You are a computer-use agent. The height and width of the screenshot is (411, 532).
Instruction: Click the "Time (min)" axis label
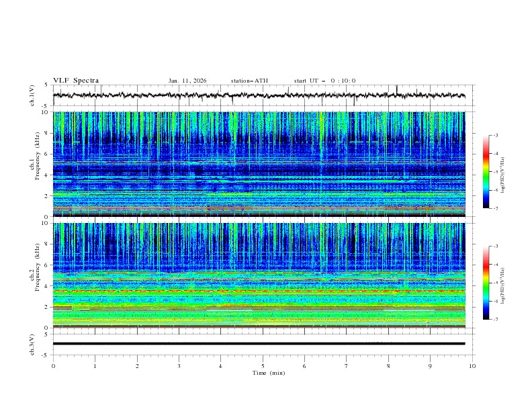click(269, 373)
